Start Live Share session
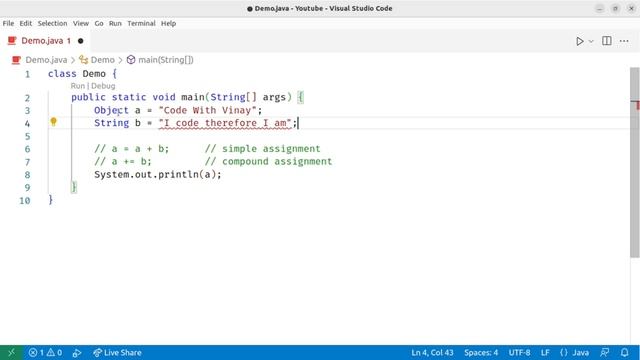The image size is (640, 360). click(x=117, y=353)
